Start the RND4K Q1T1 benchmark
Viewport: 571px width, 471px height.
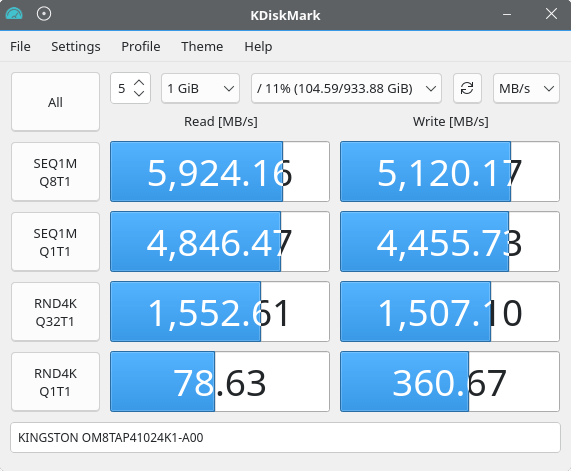coord(55,382)
